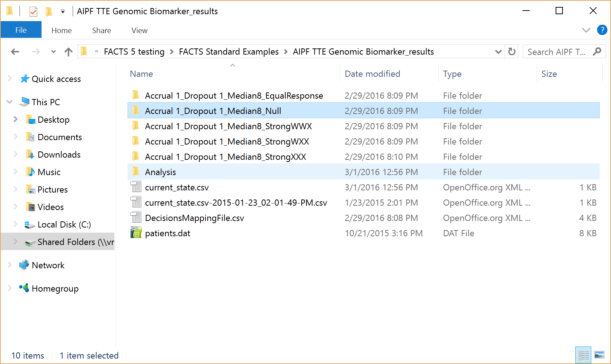Open the View ribbon tab

pyautogui.click(x=139, y=31)
